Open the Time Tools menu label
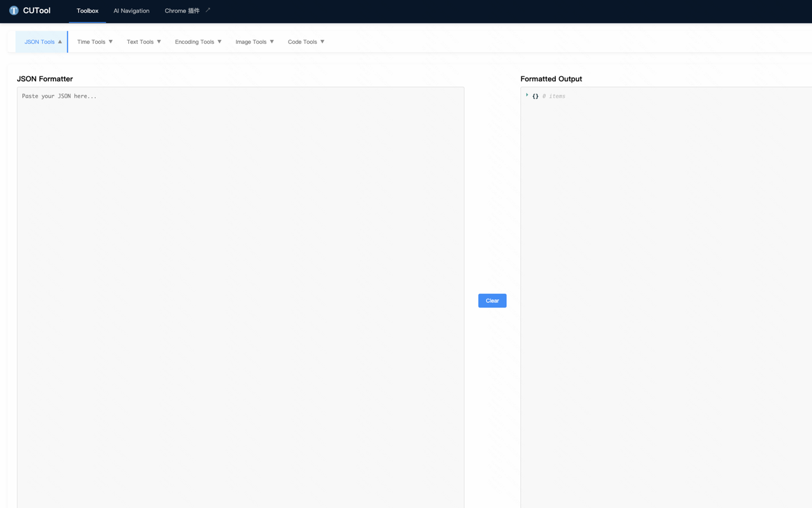812x508 pixels. point(91,42)
